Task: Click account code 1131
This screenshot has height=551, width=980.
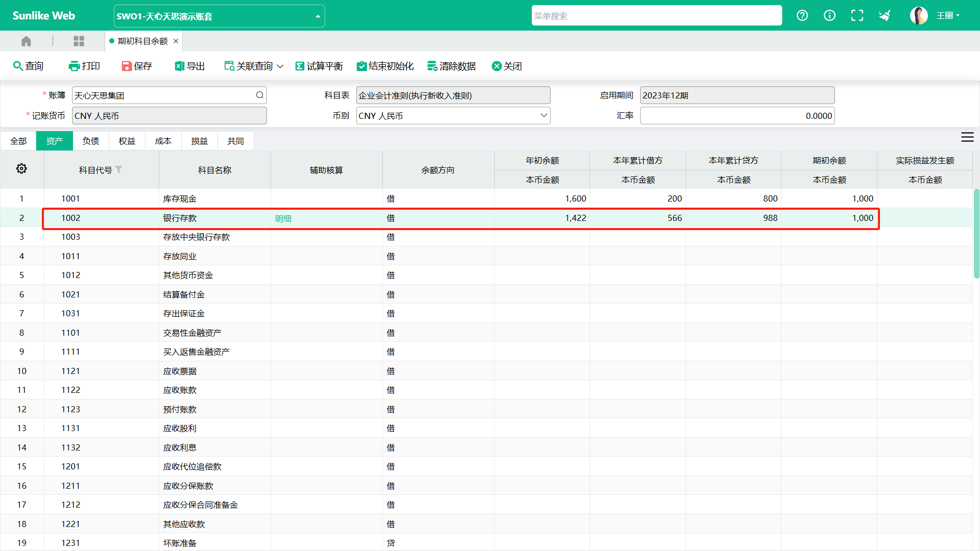Action: point(70,428)
